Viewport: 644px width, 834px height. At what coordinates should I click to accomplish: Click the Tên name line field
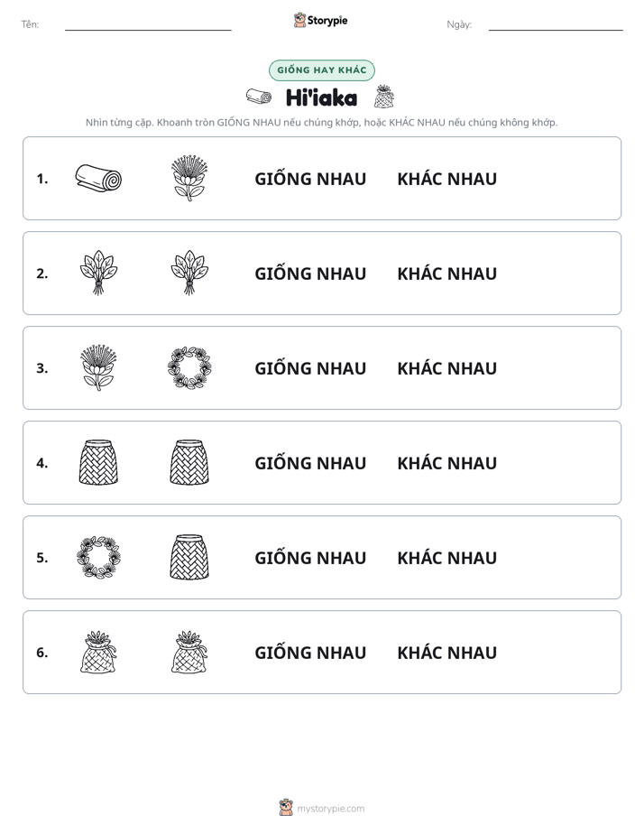tap(148, 24)
